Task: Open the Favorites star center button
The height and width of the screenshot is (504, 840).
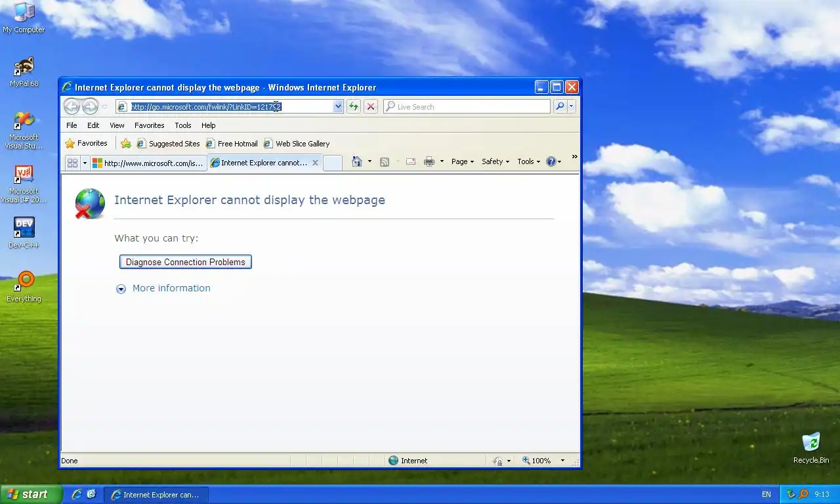Action: click(86, 143)
